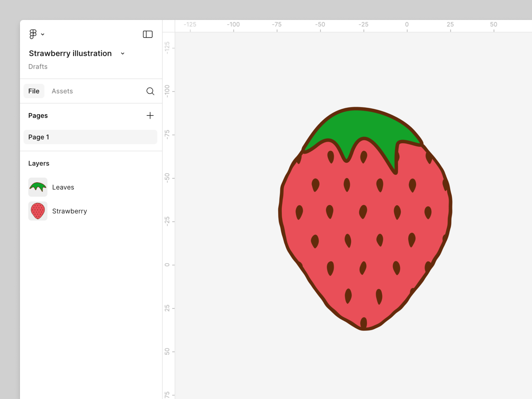This screenshot has width=532, height=399.
Task: Add a new page with plus icon
Action: 150,116
